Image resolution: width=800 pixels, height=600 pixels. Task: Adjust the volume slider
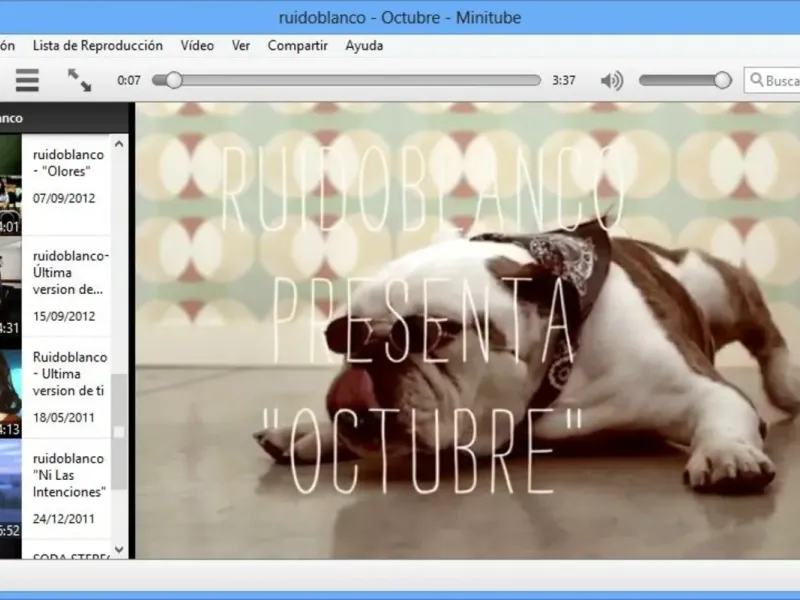[x=685, y=80]
